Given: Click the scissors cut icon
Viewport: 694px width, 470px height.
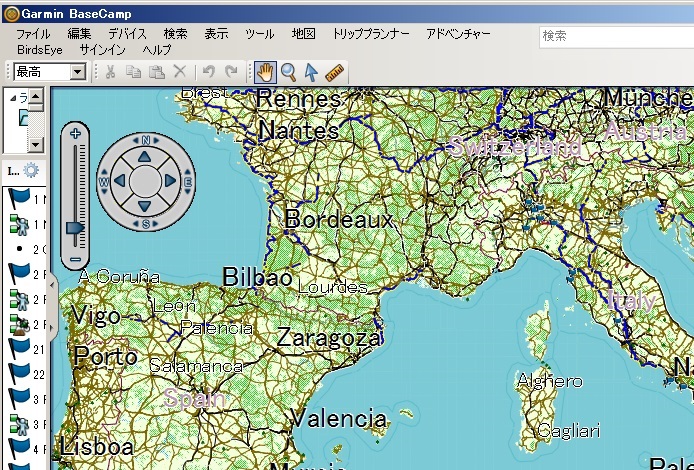Looking at the screenshot, I should [x=110, y=71].
